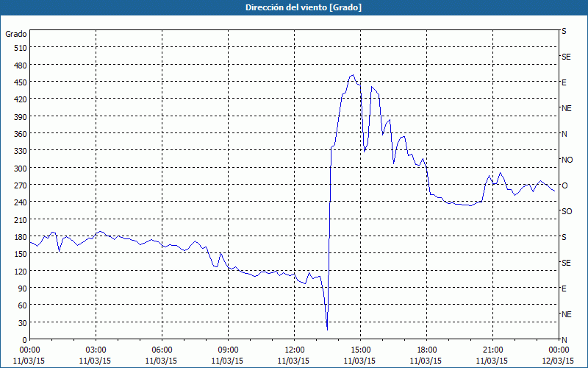Select the 'O' compass label
588x368 pixels.
pos(564,185)
